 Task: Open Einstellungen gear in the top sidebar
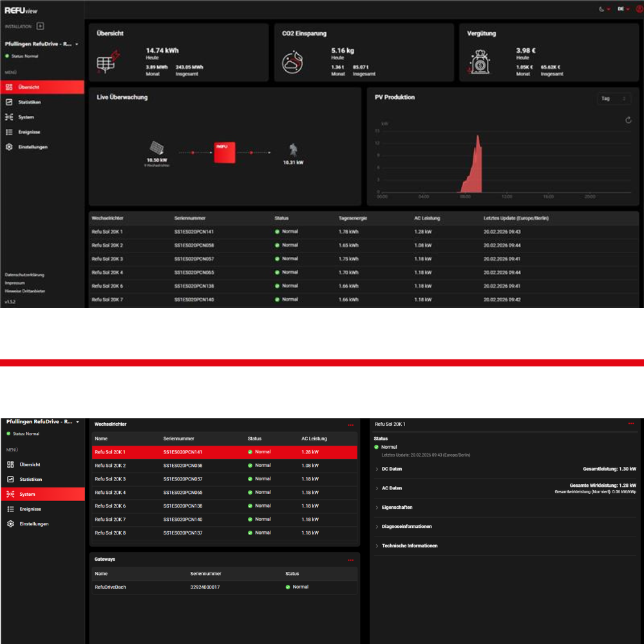[x=9, y=147]
